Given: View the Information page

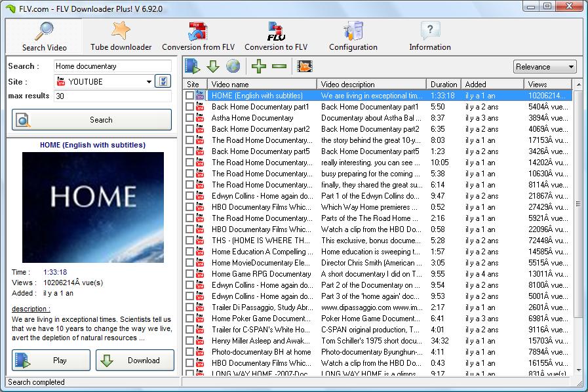Looking at the screenshot, I should (x=429, y=34).
